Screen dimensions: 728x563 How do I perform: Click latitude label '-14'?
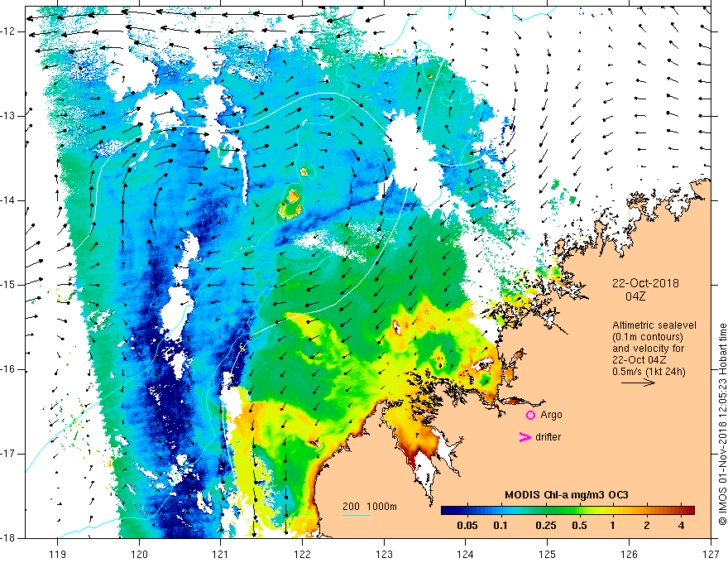coord(9,200)
